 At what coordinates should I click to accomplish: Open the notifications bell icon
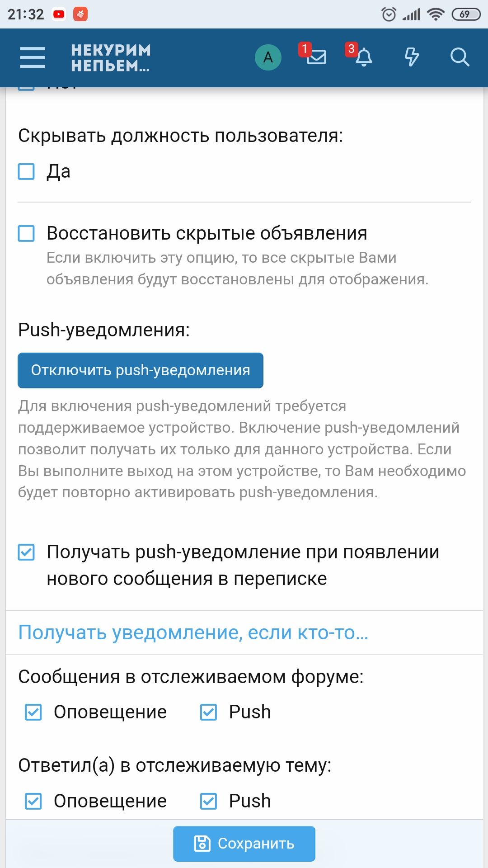363,57
